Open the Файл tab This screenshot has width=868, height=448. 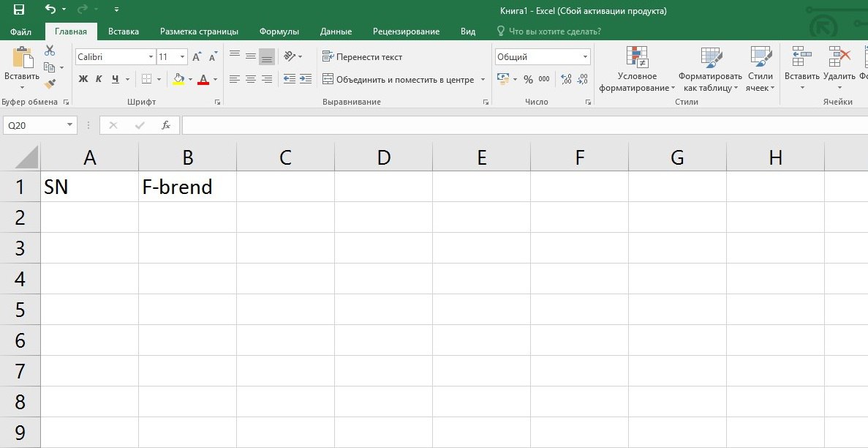(20, 31)
